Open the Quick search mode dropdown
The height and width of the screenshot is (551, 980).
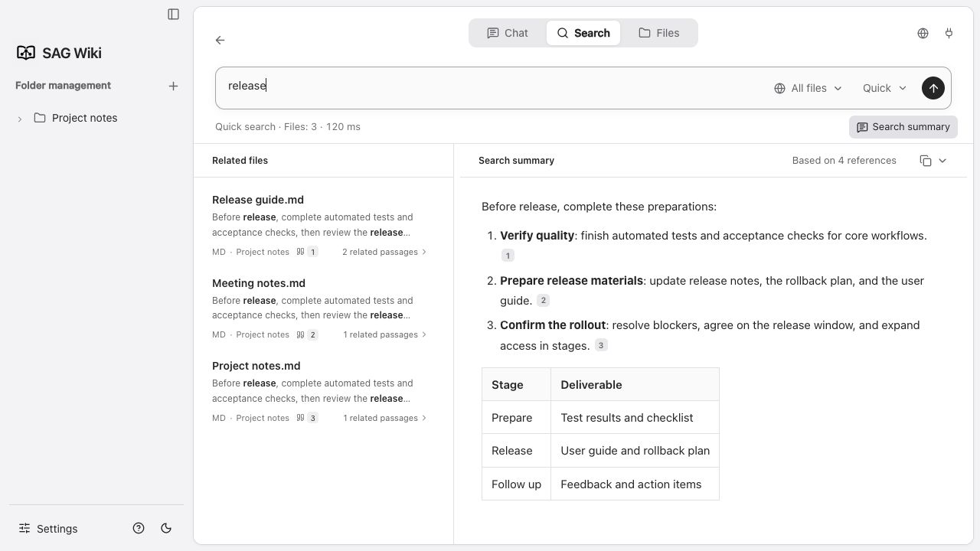click(x=884, y=88)
